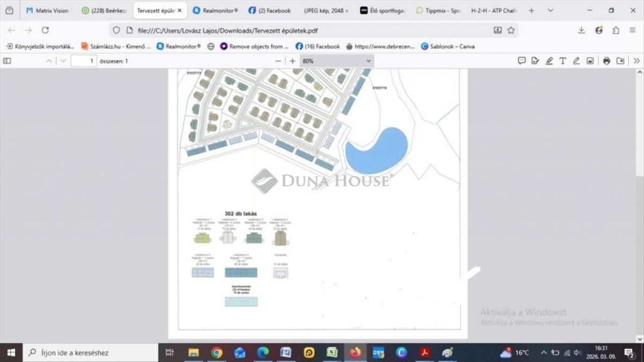This screenshot has width=644, height=362.
Task: Switch to the Realmonitor tab
Action: 215,10
